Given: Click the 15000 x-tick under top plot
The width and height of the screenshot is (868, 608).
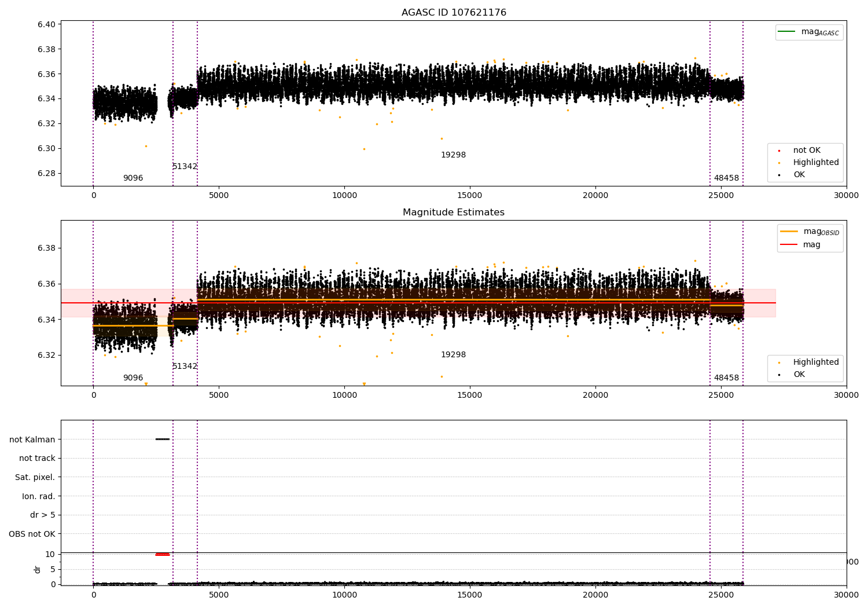Looking at the screenshot, I should pos(470,196).
